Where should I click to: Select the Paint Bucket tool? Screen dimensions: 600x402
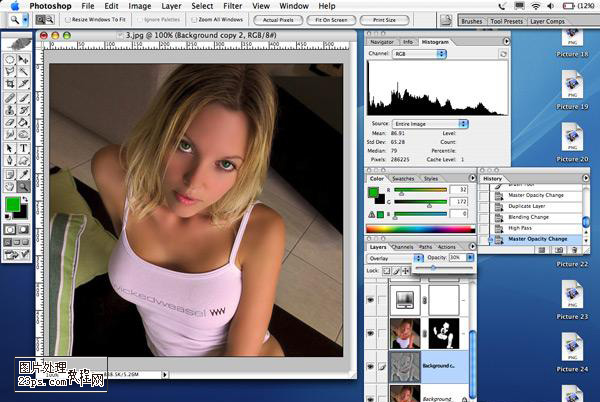[23, 122]
